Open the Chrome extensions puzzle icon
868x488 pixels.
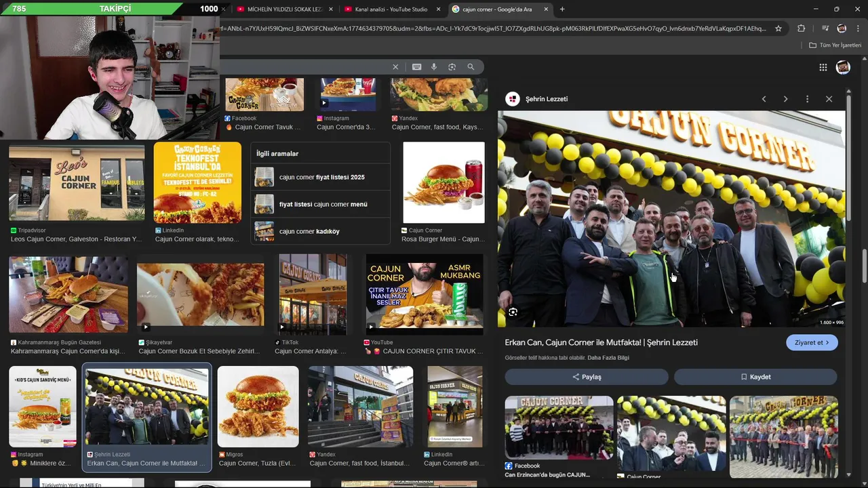point(802,28)
